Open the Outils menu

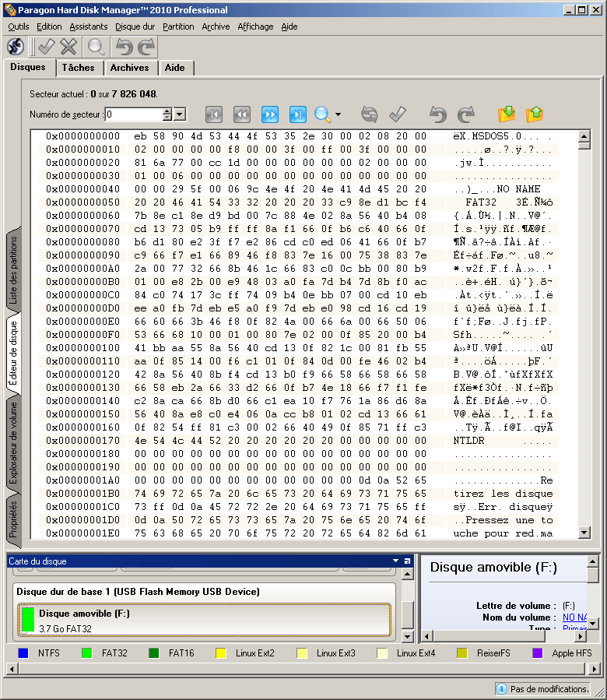click(x=19, y=26)
